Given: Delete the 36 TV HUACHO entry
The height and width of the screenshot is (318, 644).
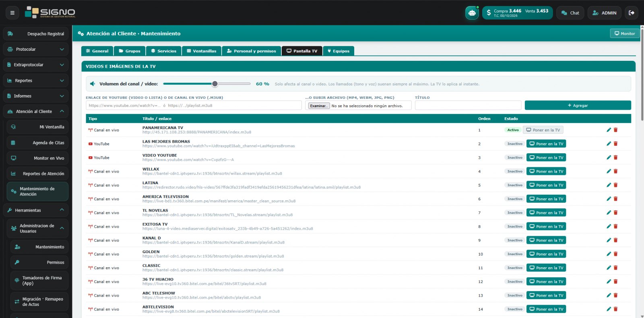Looking at the screenshot, I should 616,281.
